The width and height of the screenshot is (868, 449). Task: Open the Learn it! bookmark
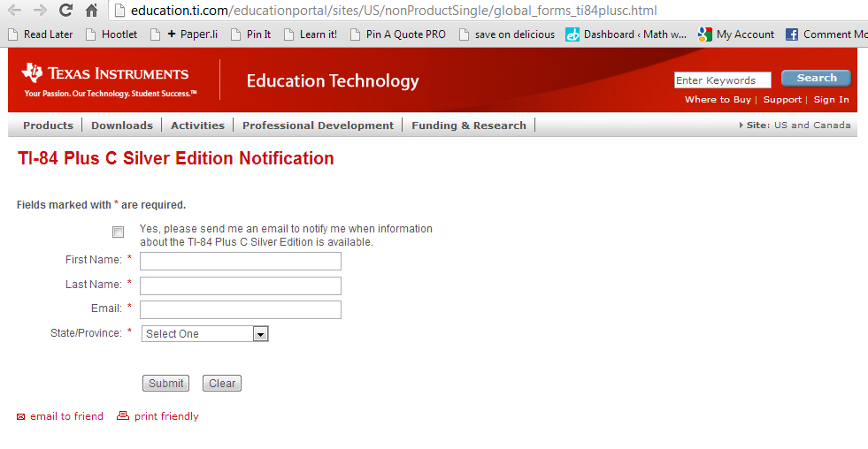pos(311,34)
